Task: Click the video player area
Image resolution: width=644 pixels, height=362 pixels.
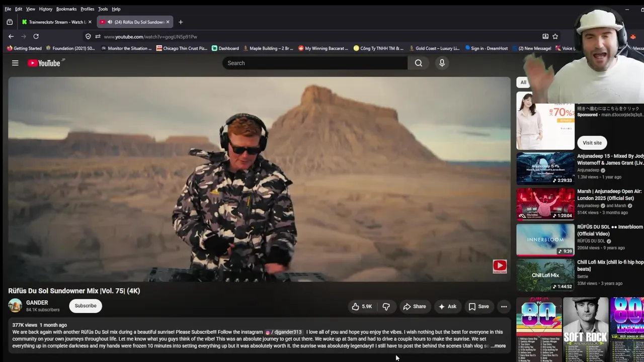Action: point(259,179)
